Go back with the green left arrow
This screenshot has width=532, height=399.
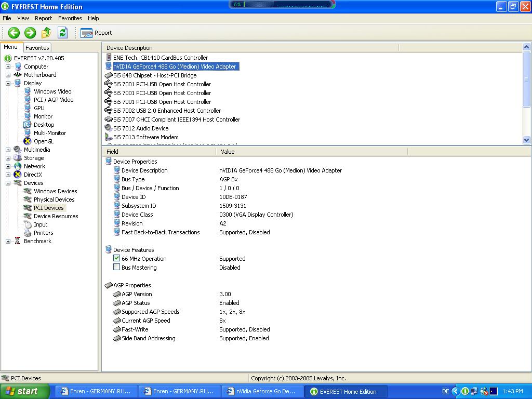pos(14,33)
